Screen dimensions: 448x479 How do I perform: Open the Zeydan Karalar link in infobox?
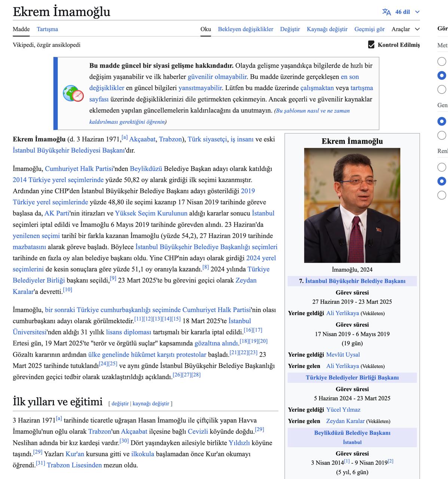tap(345, 421)
